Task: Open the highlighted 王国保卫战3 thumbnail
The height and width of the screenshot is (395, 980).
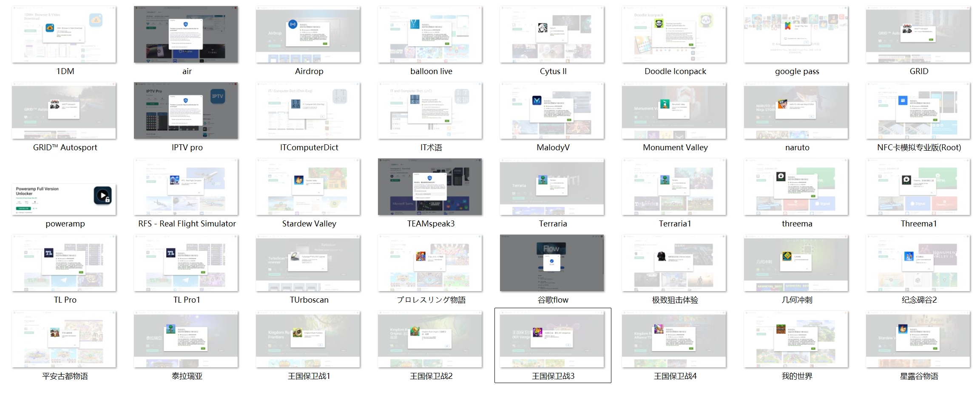Action: tap(552, 339)
